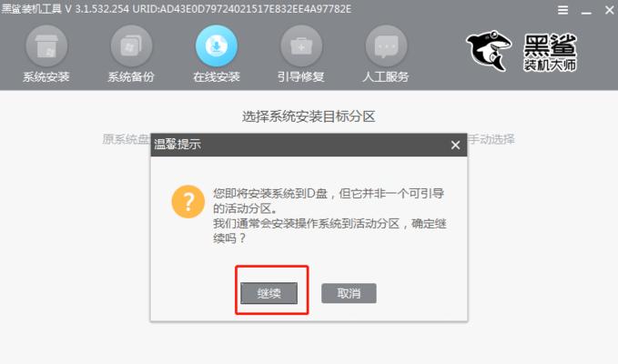Click the highlighted 在线安装 online install icon
This screenshot has height=364, width=618.
(217, 46)
